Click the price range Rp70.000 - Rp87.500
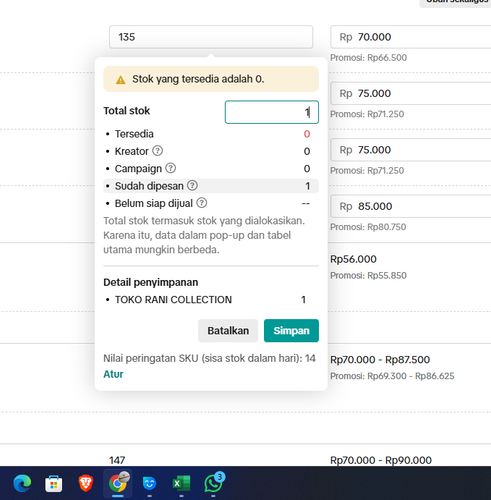 click(380, 360)
